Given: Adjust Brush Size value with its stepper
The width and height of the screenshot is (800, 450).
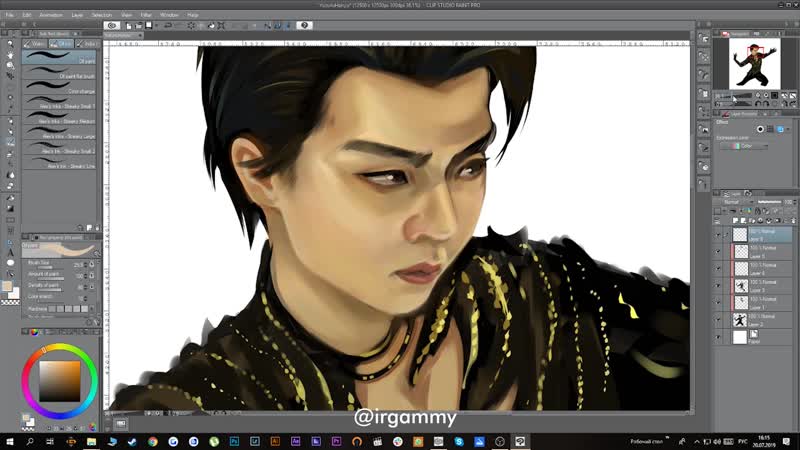Looking at the screenshot, I should (86, 265).
